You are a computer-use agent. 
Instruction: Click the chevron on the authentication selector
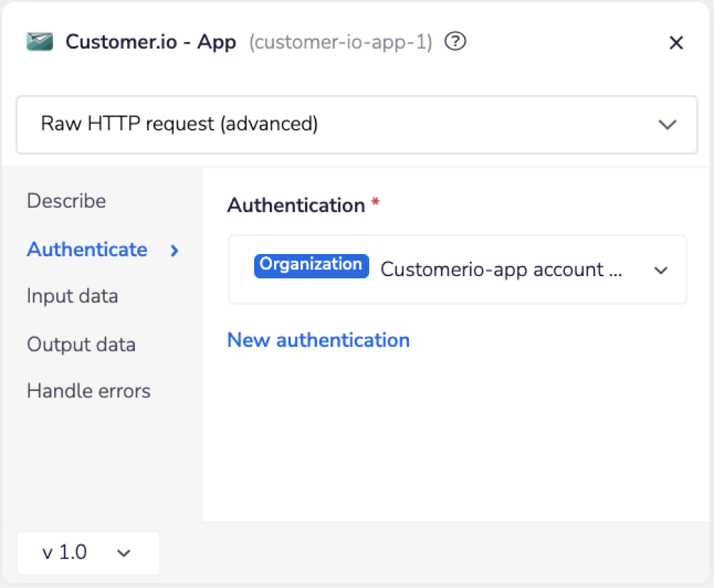coord(660,270)
